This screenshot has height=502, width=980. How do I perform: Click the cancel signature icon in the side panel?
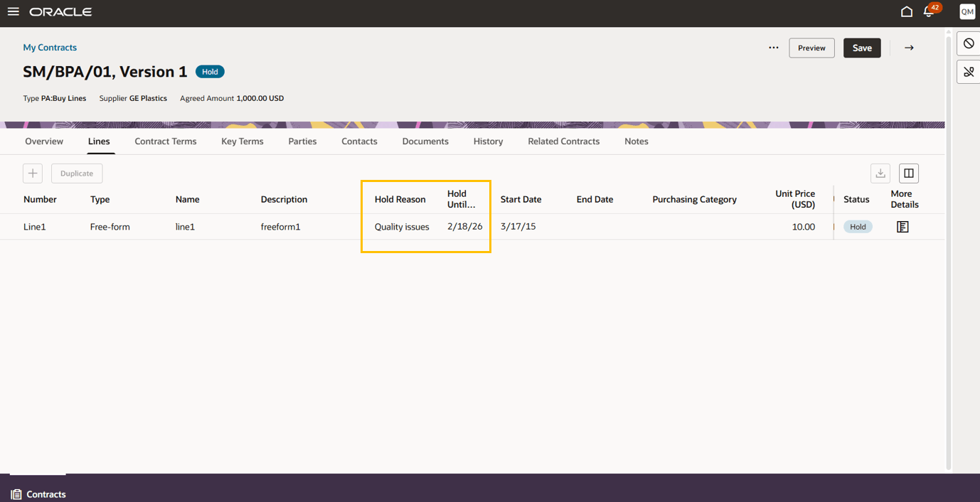968,72
